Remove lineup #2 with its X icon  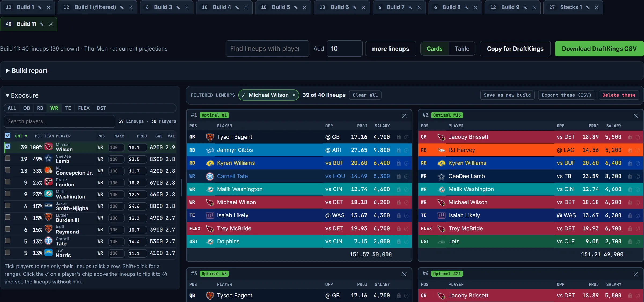636,116
